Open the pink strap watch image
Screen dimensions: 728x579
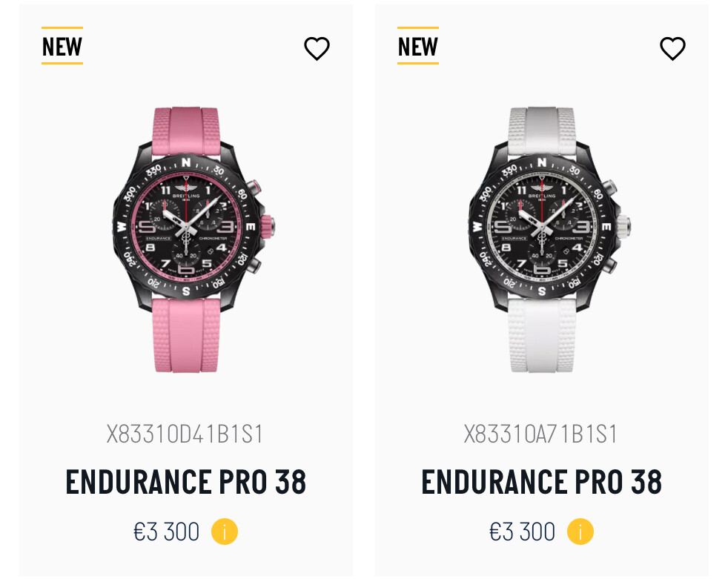(193, 240)
